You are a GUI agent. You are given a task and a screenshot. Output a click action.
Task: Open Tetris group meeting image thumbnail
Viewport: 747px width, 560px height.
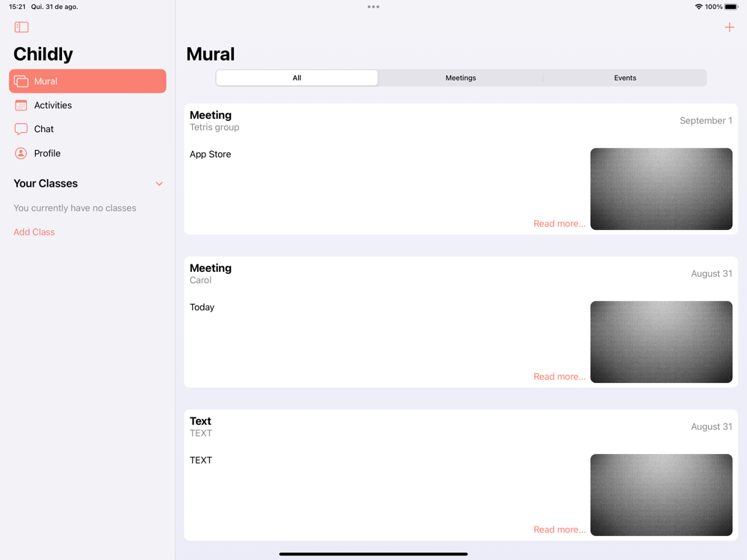coord(661,189)
